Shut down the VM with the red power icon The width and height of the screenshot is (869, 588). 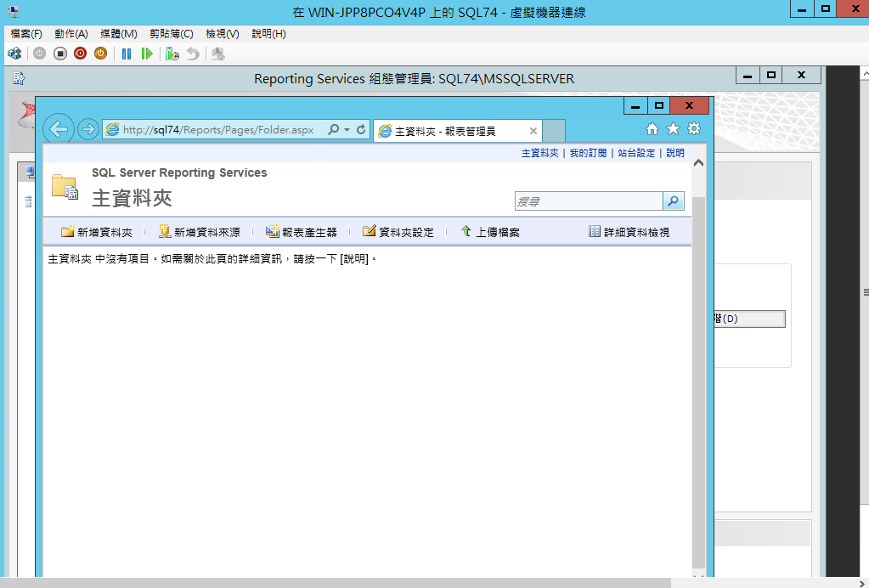click(81, 54)
